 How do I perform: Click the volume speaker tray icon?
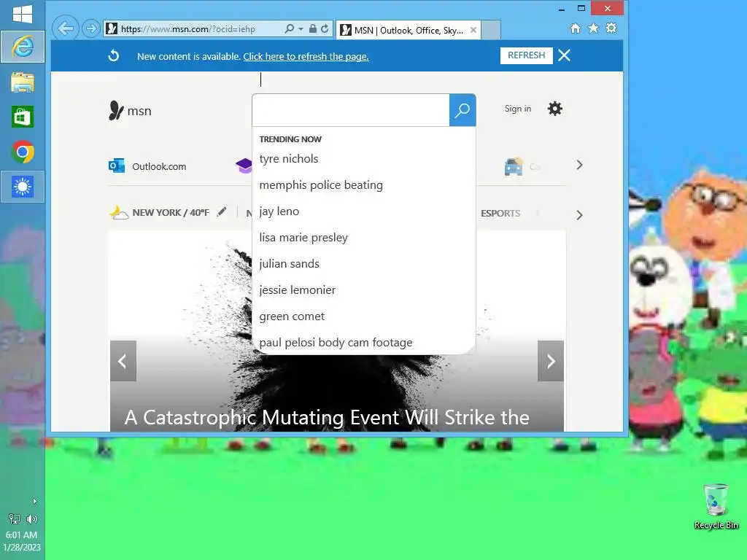pos(32,519)
